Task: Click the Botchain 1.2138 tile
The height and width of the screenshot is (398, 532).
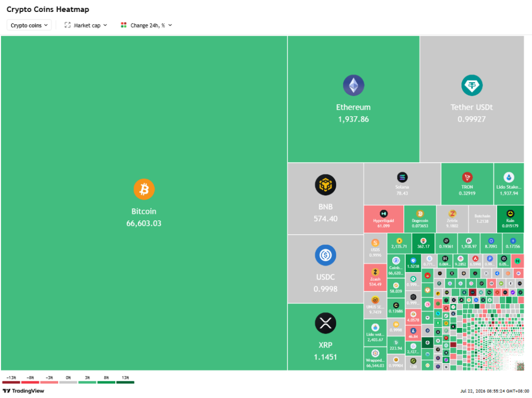Action: 482,219
